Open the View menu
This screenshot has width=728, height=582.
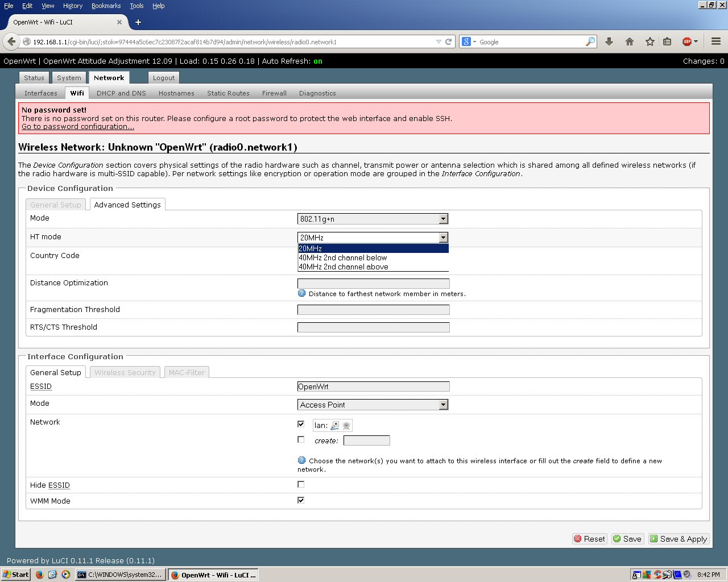[x=48, y=6]
